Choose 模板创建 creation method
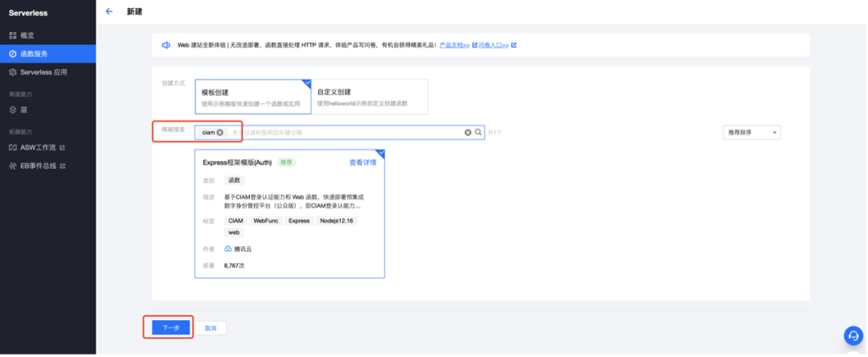 pos(253,96)
